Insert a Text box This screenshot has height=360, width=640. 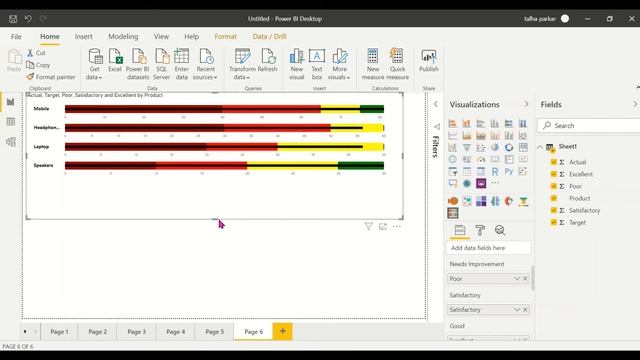pos(317,64)
